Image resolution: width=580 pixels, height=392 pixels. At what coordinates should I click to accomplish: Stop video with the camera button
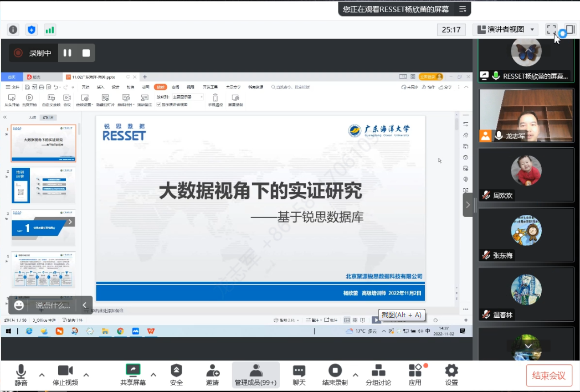[x=65, y=375]
